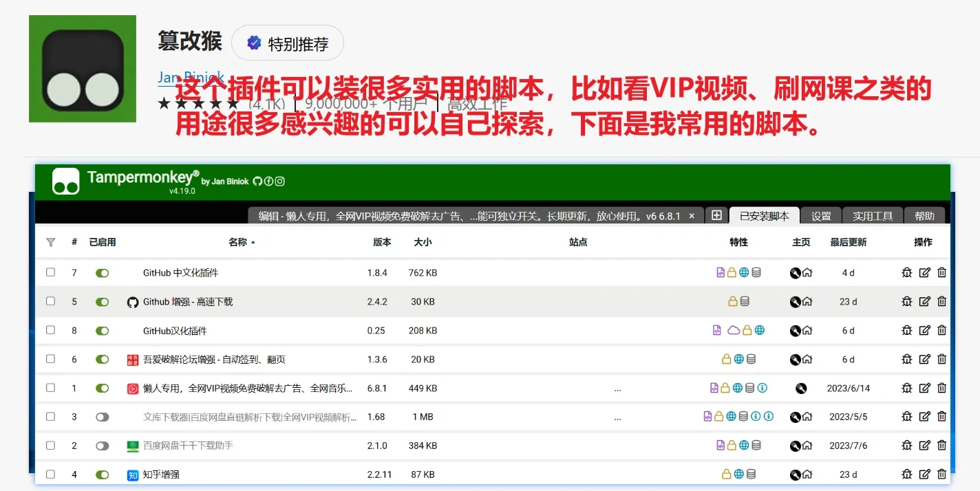The width and height of the screenshot is (980, 491).
Task: Disable the toggle for 知乎增强
Action: [103, 474]
